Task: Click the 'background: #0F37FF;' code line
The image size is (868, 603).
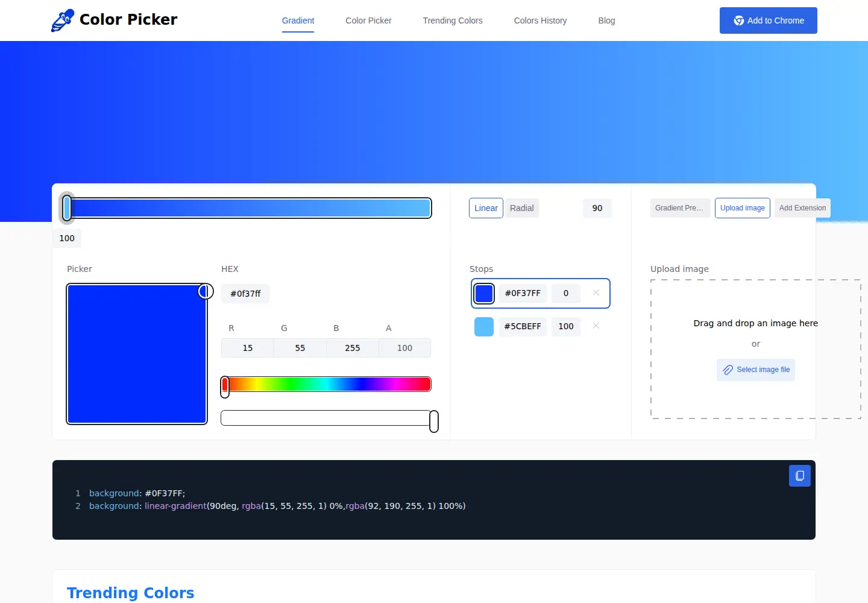Action: [137, 493]
